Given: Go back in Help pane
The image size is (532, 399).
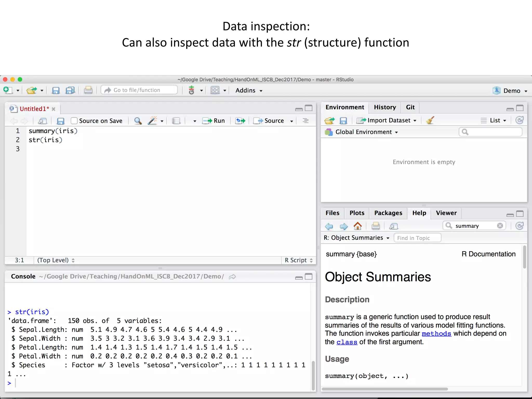Looking at the screenshot, I should click(x=329, y=226).
